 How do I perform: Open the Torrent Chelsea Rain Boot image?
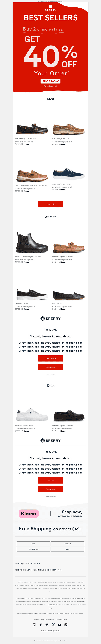[x=32, y=242]
